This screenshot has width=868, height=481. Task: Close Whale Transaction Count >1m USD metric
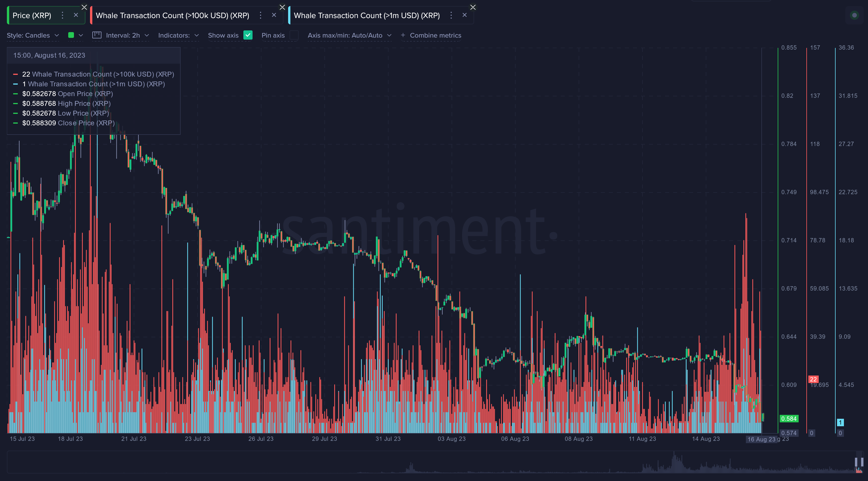(465, 15)
